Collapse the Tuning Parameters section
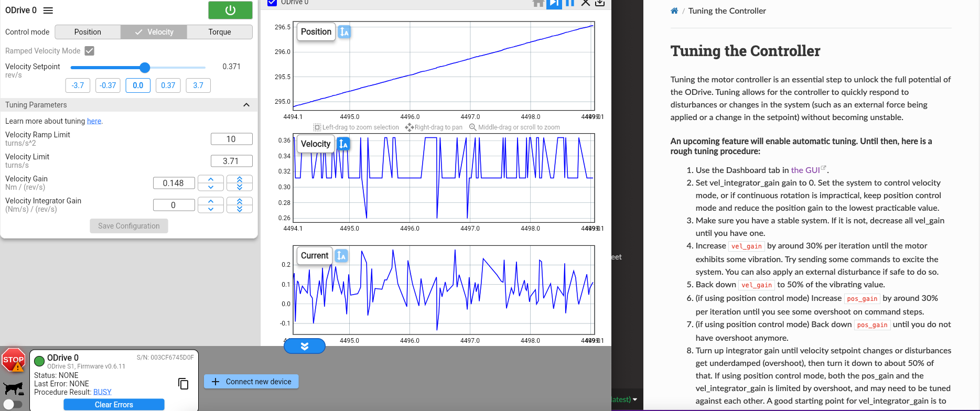Image resolution: width=980 pixels, height=411 pixels. click(x=246, y=105)
